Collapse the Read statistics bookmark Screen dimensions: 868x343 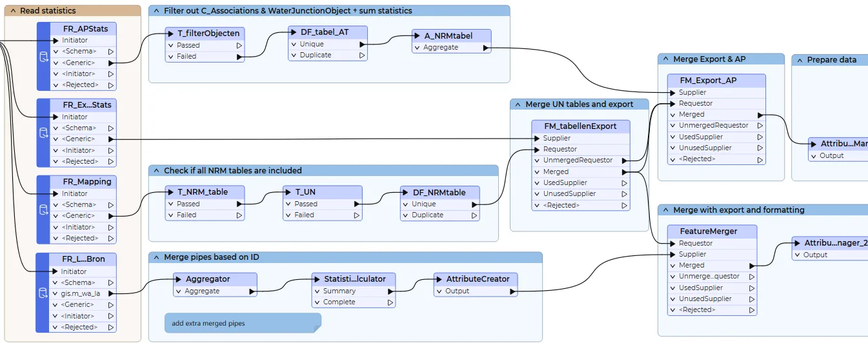pos(13,11)
